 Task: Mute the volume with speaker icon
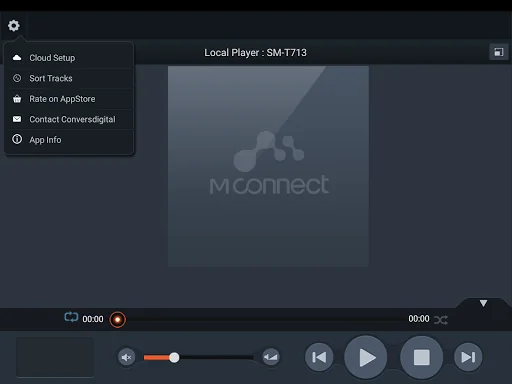pyautogui.click(x=127, y=357)
